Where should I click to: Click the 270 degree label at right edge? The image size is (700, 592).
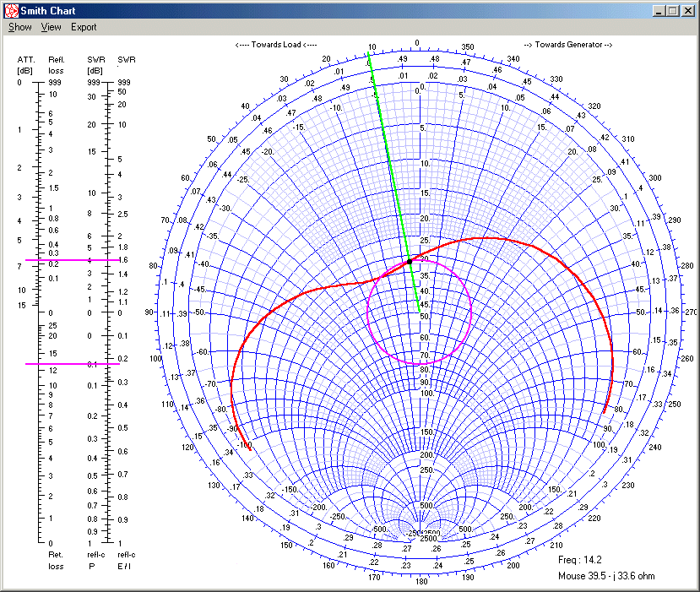(x=691, y=312)
